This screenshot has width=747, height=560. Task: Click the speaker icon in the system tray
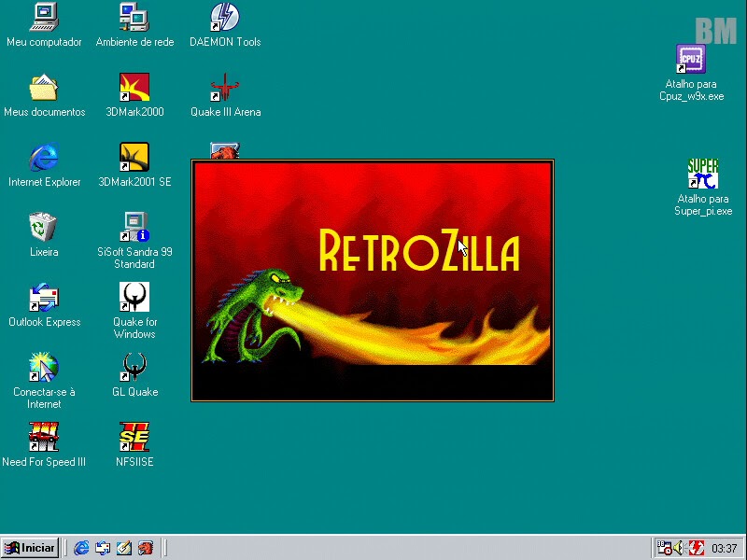[x=678, y=548]
